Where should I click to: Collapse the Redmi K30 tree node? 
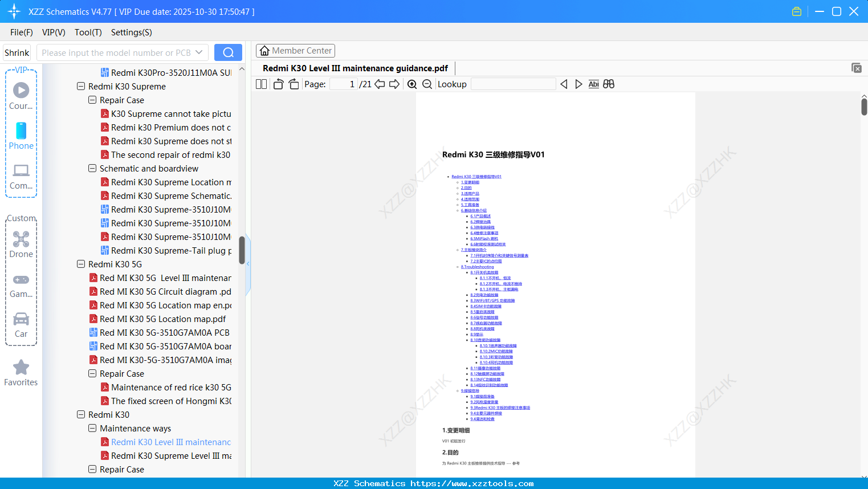(x=81, y=415)
